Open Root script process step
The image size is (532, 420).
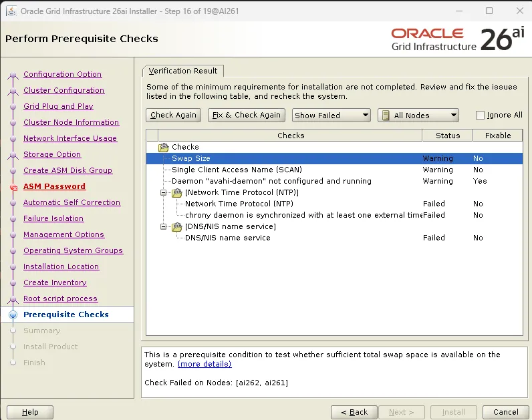click(x=60, y=298)
